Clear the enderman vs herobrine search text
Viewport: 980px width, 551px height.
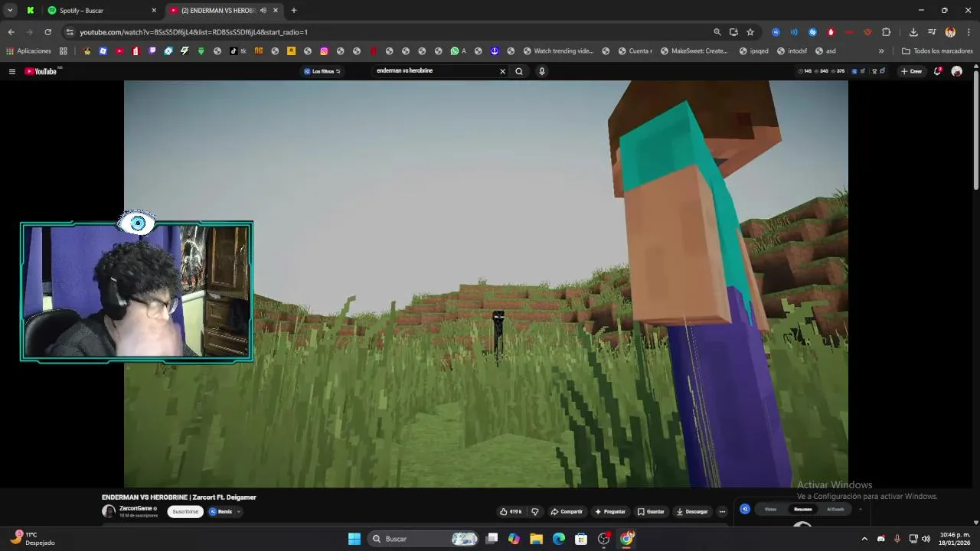(503, 71)
